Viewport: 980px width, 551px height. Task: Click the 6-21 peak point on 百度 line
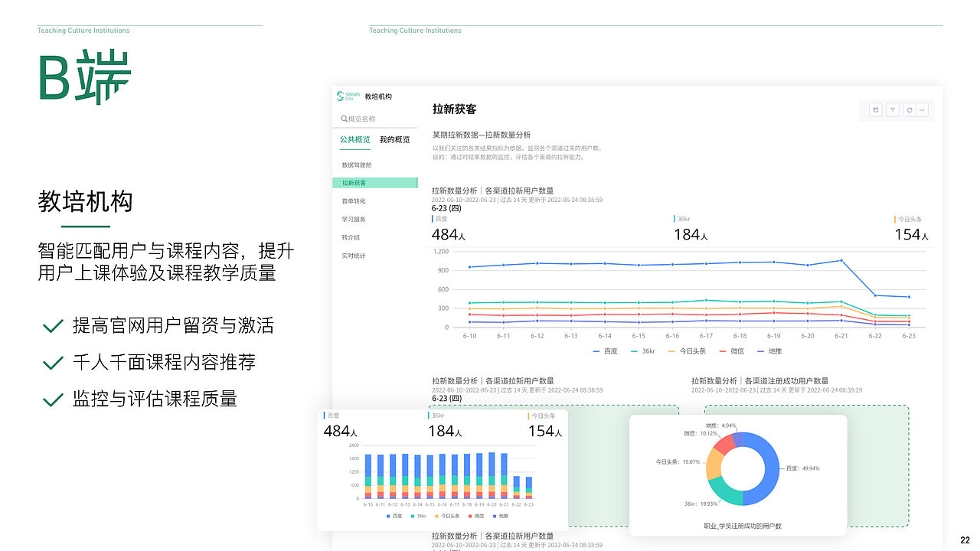(841, 260)
